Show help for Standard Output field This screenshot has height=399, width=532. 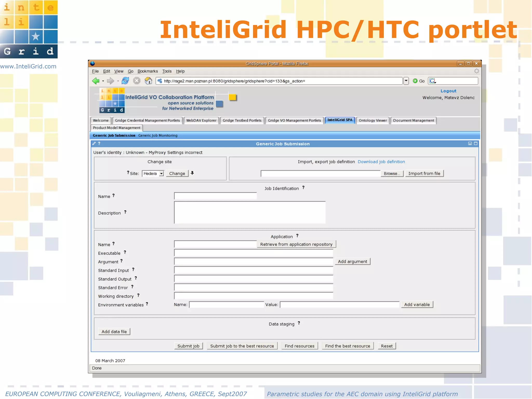point(136,278)
